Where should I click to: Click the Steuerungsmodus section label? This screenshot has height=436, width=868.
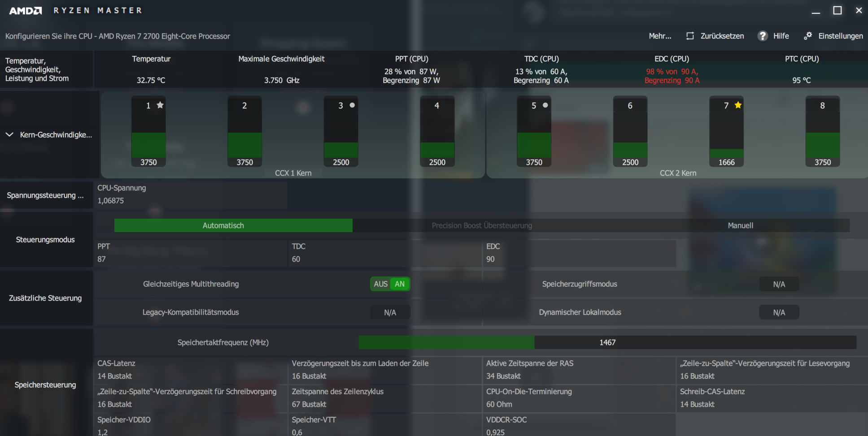(45, 239)
